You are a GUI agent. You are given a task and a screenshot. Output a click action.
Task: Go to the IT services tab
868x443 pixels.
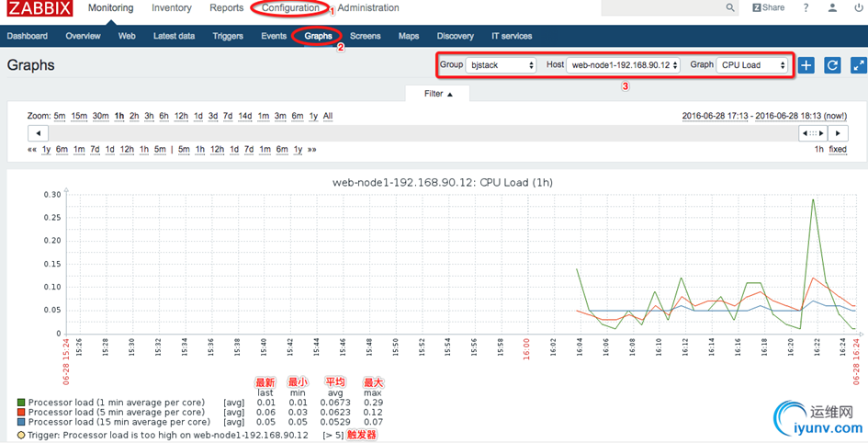(512, 36)
